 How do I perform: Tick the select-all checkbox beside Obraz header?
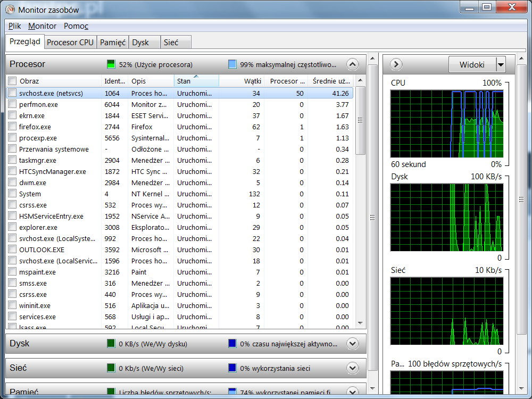point(12,81)
